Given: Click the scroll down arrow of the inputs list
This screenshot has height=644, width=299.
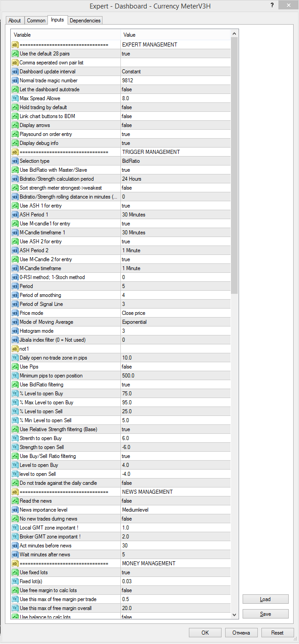Looking at the screenshot, I should (x=234, y=615).
